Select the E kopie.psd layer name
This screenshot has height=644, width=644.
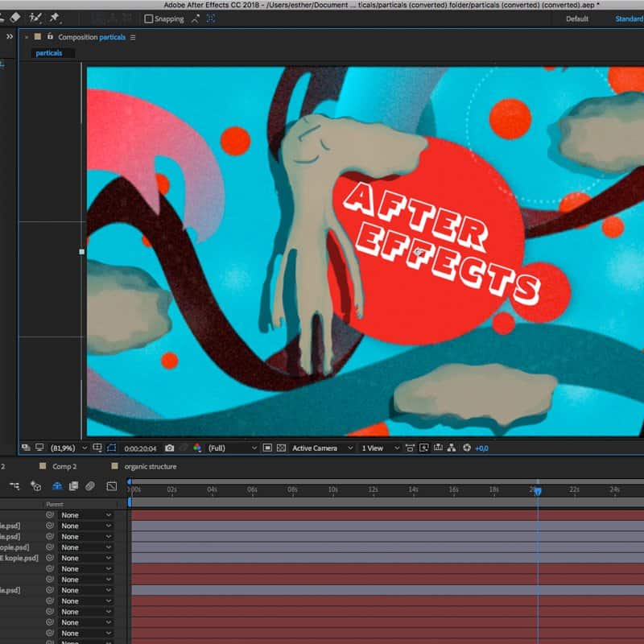(x=19, y=558)
